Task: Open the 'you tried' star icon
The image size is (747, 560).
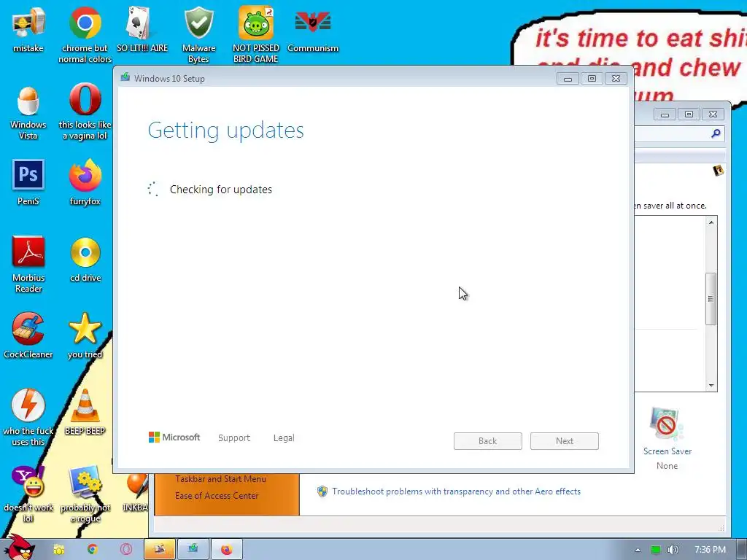Action: [x=85, y=335]
